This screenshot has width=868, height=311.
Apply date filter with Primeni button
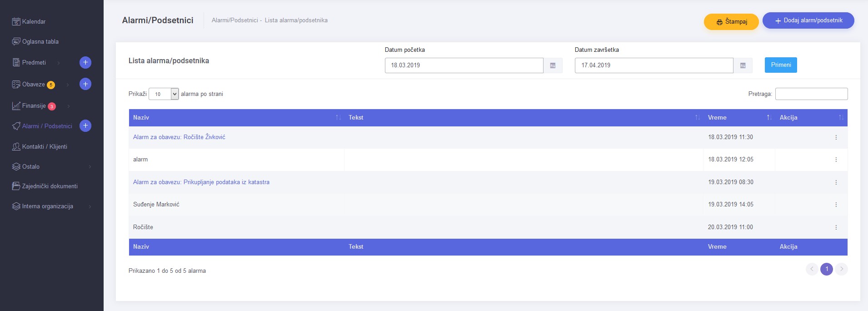point(780,65)
